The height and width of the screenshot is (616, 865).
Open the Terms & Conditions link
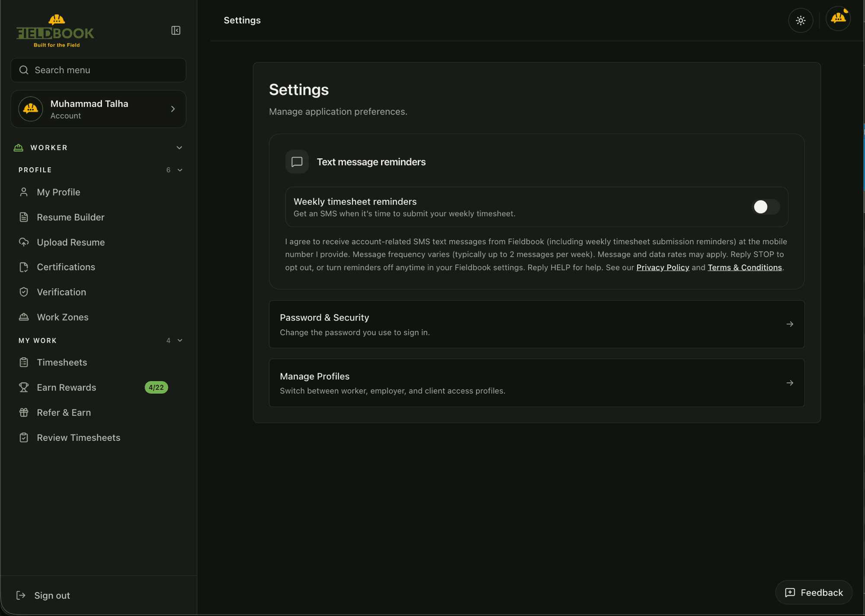pyautogui.click(x=745, y=267)
